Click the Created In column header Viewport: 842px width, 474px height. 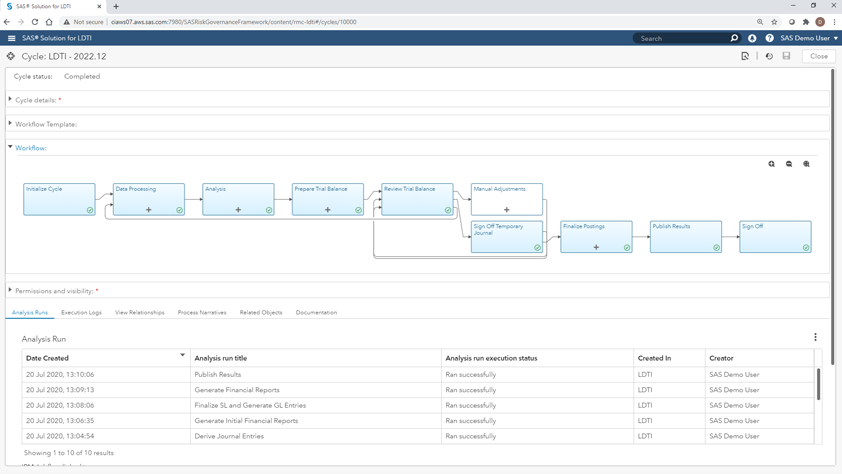coord(669,358)
